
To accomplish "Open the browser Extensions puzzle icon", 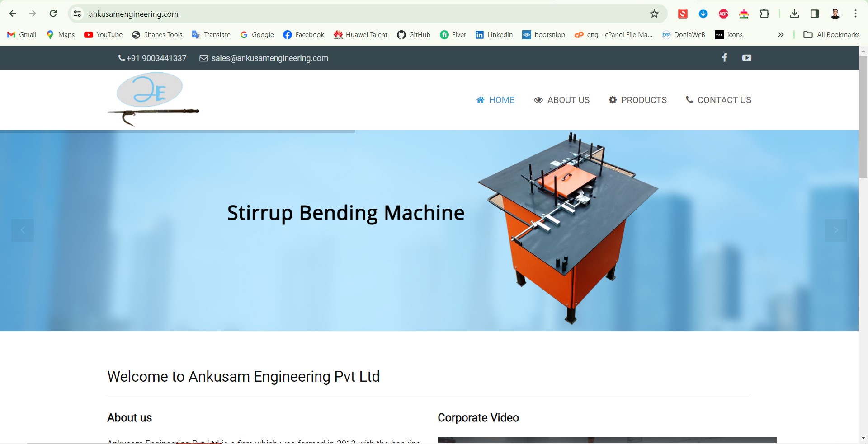I will [764, 14].
